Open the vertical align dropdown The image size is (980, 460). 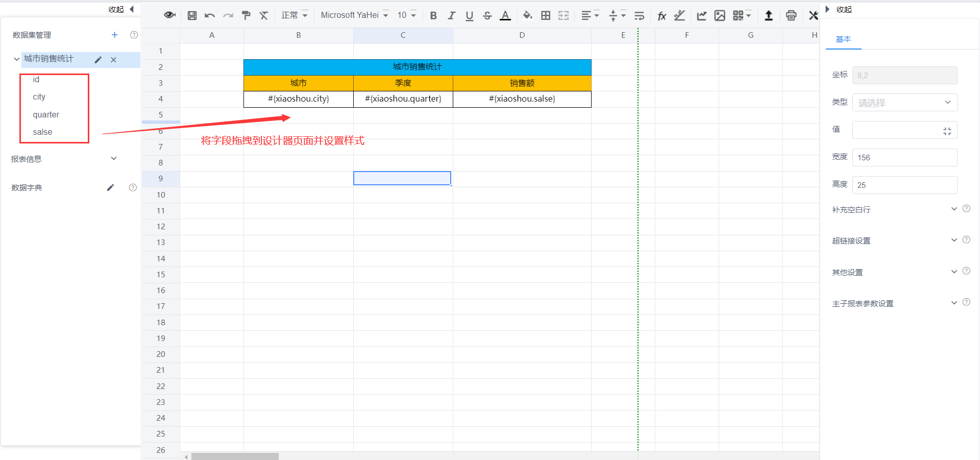(x=617, y=15)
